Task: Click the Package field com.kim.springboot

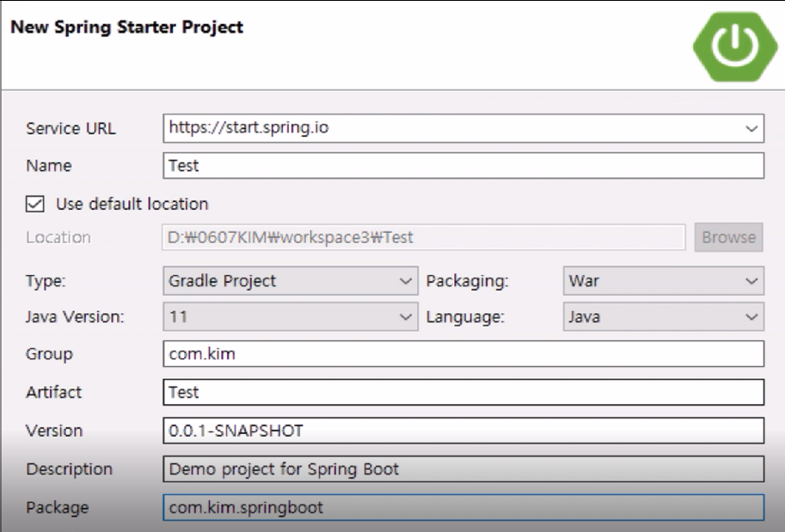Action: 463,507
